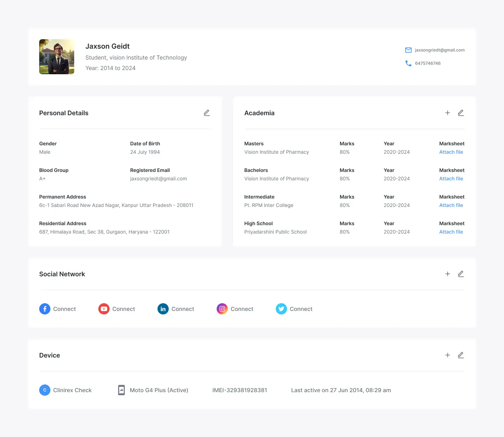Viewport: 504px width, 437px height.
Task: Attach marksheet file for Bachelors
Action: pyautogui.click(x=451, y=179)
